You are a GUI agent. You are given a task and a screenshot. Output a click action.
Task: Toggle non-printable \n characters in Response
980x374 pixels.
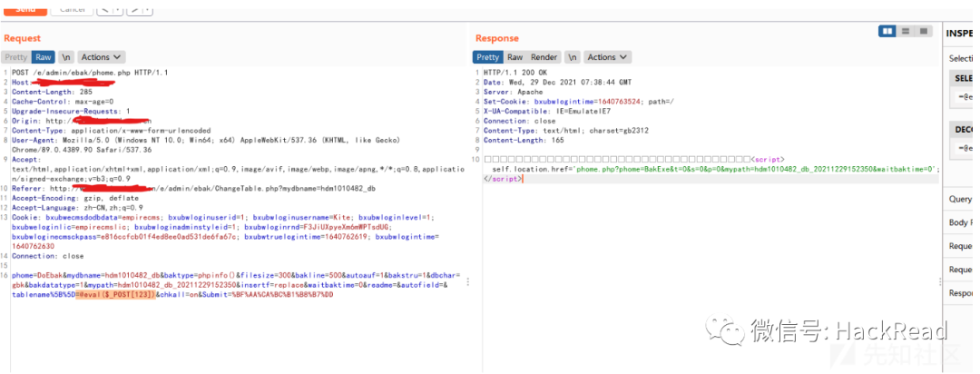[x=572, y=57]
